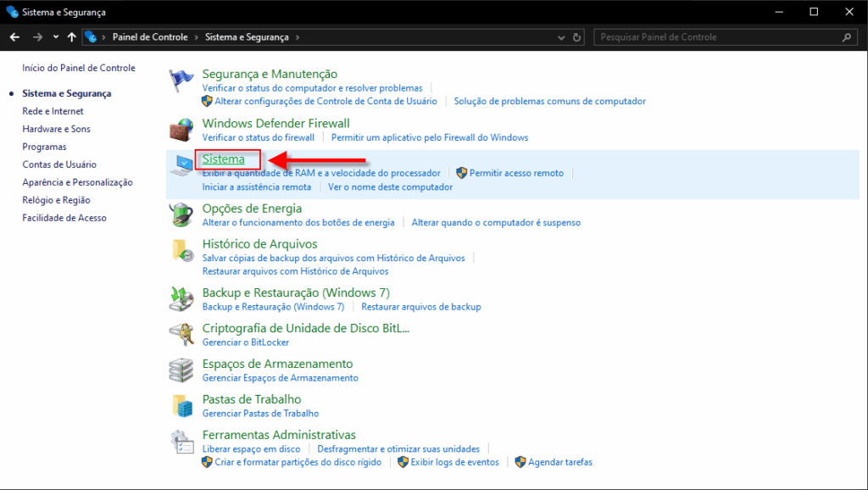Open Aparência e Personalização category
Viewport: 868px width, 490px height.
click(x=77, y=182)
